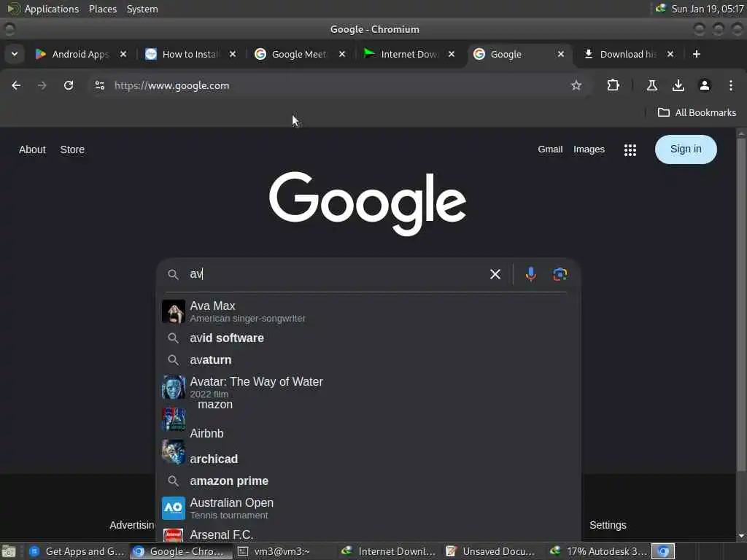Close the How to Install tab
This screenshot has height=560, width=747.
point(233,54)
